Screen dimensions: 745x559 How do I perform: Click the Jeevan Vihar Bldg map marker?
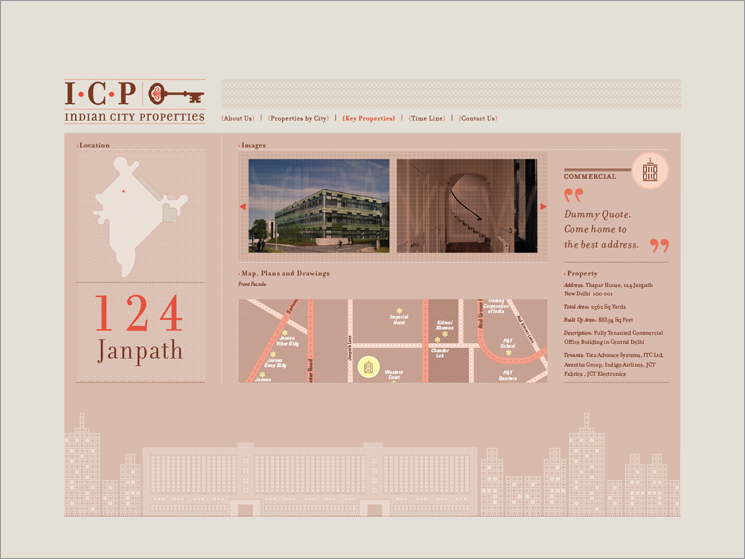click(x=285, y=333)
